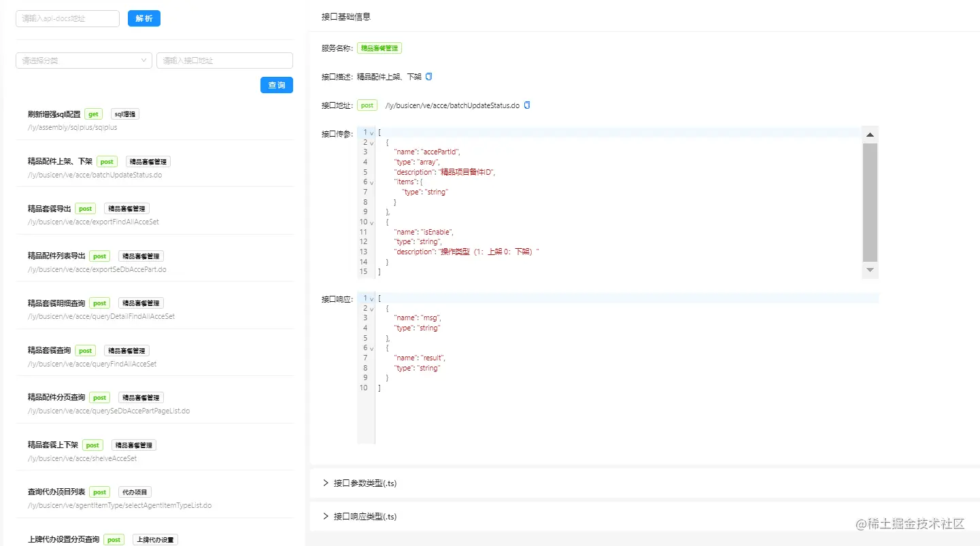Click the path ending exportSeDbAccePart.do
980x546 pixels.
97,269
